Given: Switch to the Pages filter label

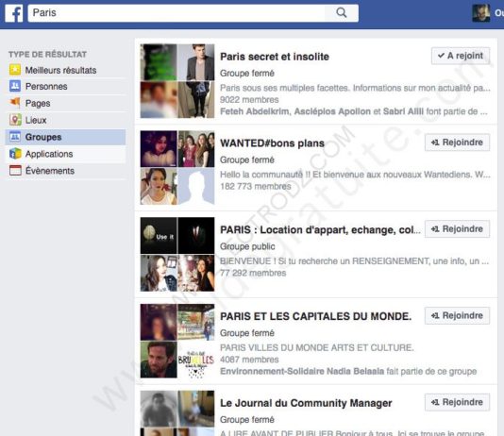Looking at the screenshot, I should (38, 103).
